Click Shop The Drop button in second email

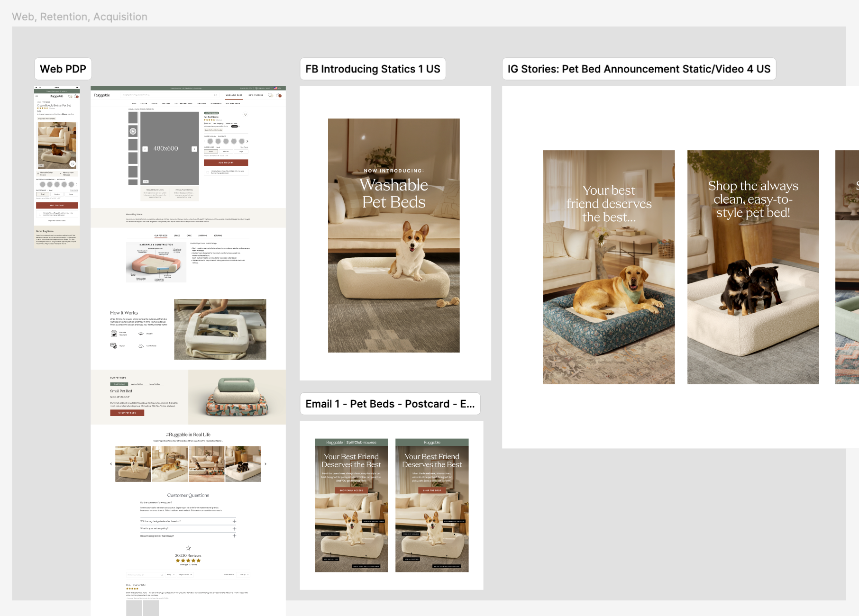432,490
